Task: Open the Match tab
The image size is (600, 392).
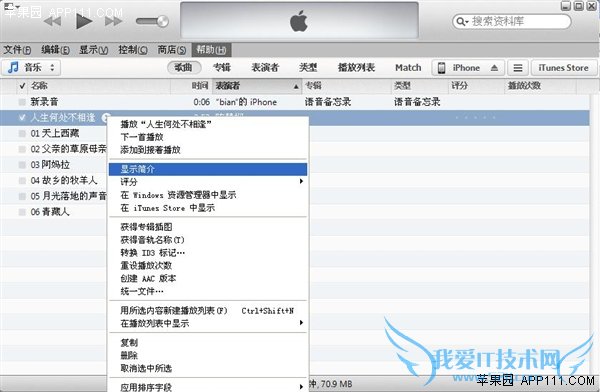Action: (x=408, y=68)
